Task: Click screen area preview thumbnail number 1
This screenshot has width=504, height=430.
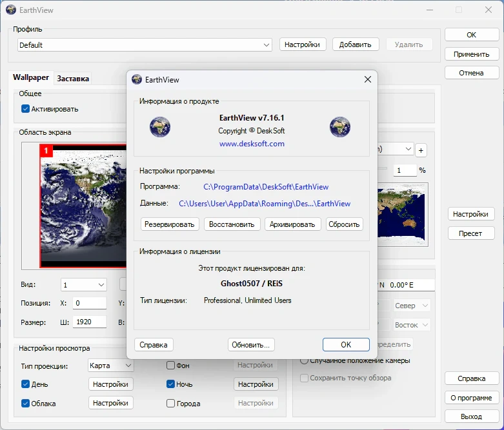Action: [x=83, y=206]
